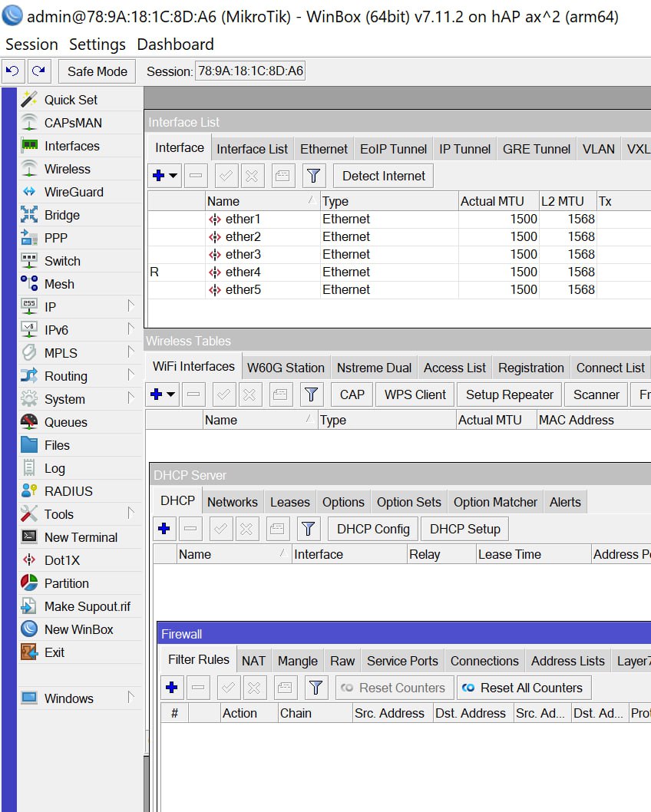The width and height of the screenshot is (651, 812).
Task: Click plus add button in DHCP Server
Action: click(164, 529)
